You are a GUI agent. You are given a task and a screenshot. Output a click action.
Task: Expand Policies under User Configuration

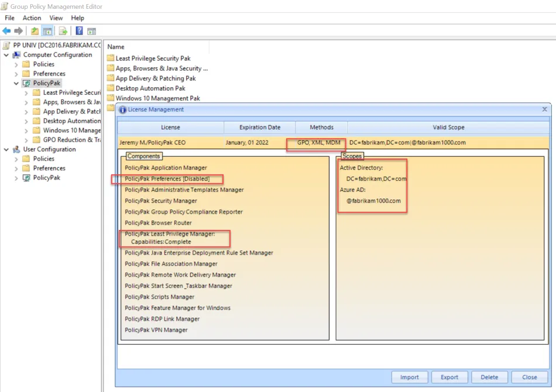click(x=16, y=160)
